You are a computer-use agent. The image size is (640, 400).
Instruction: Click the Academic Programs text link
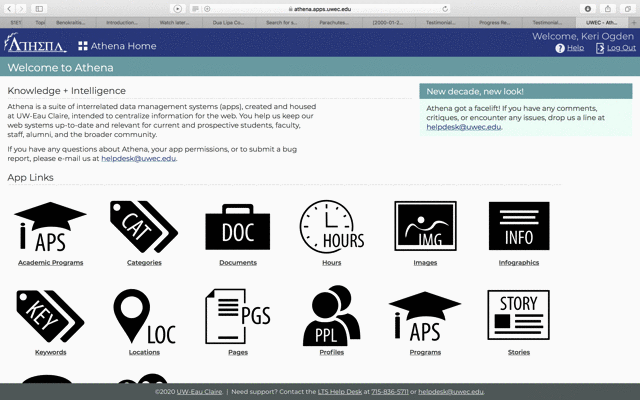(x=51, y=262)
